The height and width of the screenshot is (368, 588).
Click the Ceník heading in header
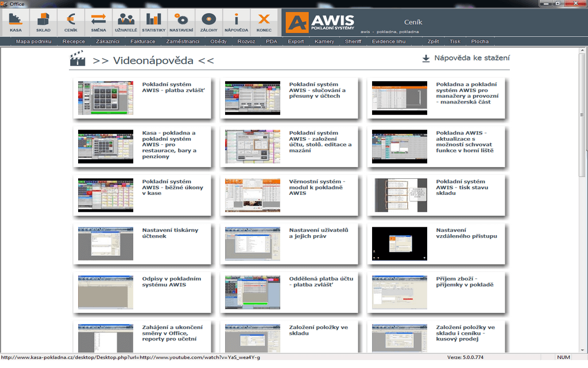[413, 22]
